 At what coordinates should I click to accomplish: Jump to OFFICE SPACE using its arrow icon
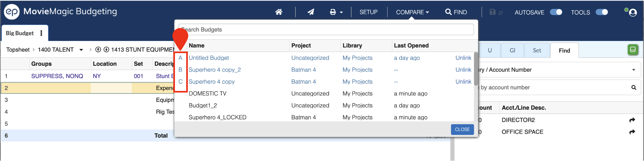click(632, 132)
